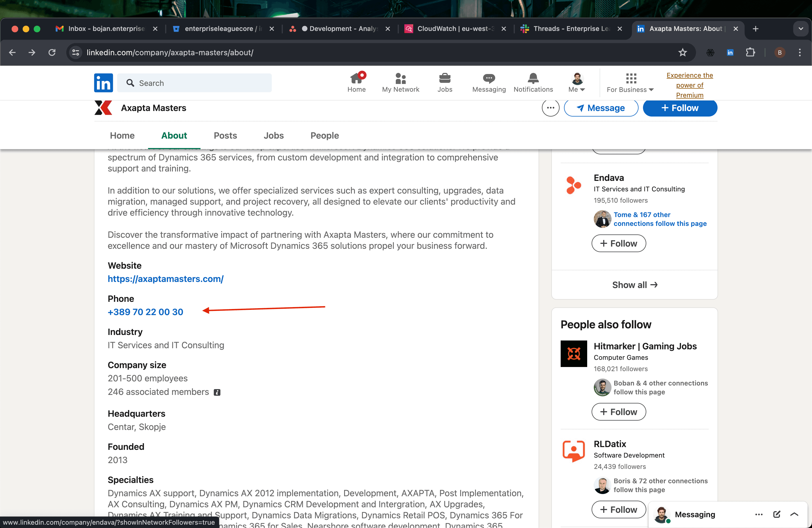Screen dimensions: 812x528
Task: Expand the Messaging overlay chevron
Action: point(794,514)
